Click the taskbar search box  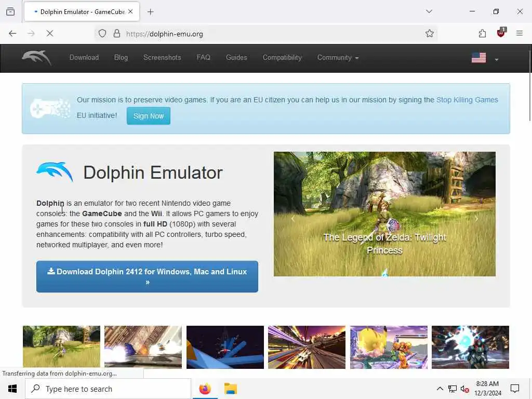pos(108,389)
